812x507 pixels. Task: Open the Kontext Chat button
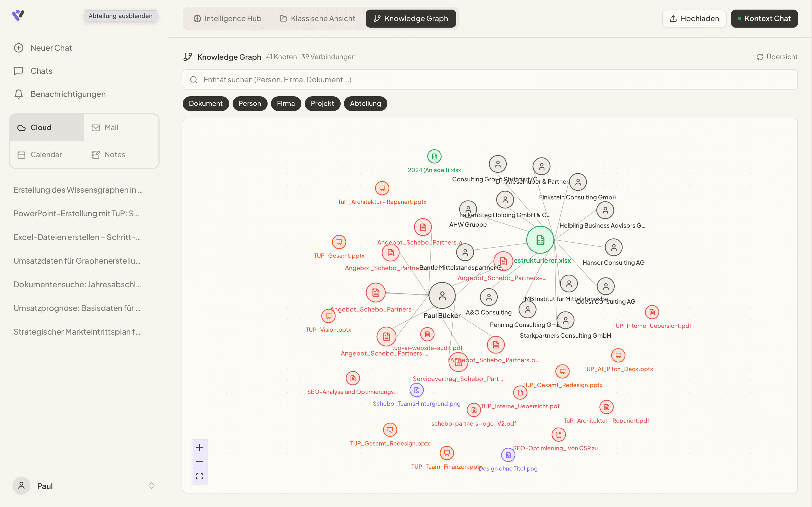pos(764,18)
